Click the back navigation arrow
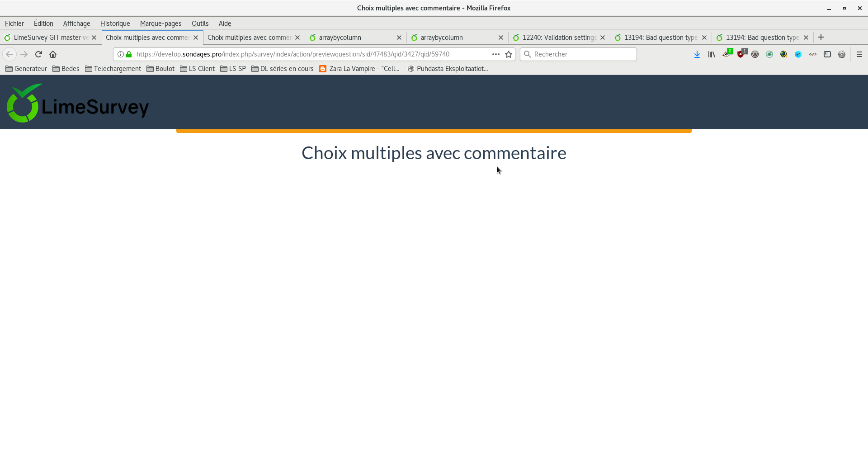The height and width of the screenshot is (476, 868). click(9, 54)
